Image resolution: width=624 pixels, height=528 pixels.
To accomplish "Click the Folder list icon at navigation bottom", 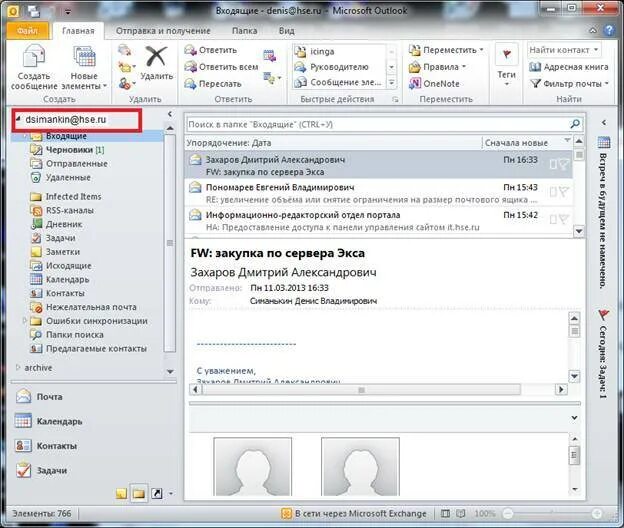I will coord(139,494).
